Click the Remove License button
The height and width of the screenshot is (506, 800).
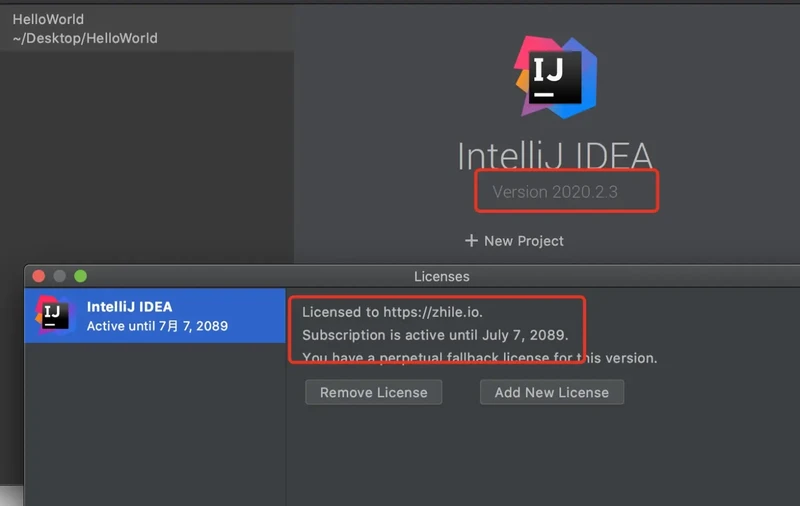pyautogui.click(x=373, y=392)
